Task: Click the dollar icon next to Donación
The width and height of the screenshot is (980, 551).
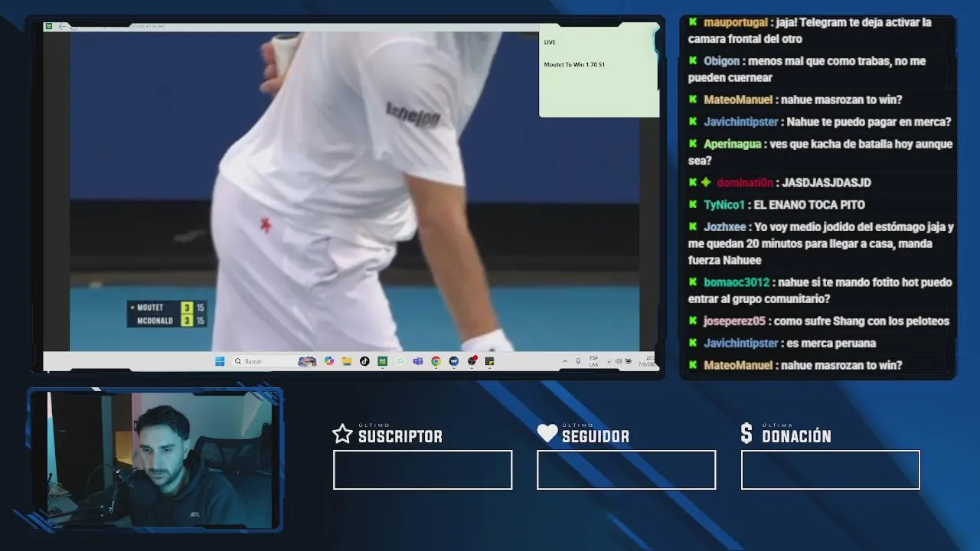Action: point(746,434)
